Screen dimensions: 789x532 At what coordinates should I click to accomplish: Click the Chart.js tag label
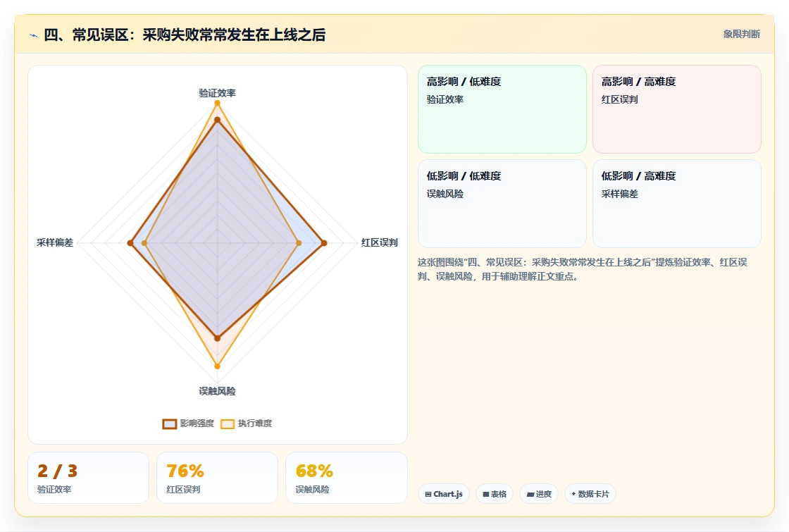pos(448,494)
